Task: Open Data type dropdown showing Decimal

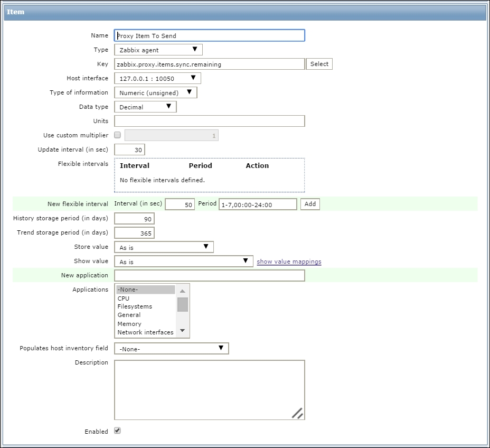Action: (145, 107)
